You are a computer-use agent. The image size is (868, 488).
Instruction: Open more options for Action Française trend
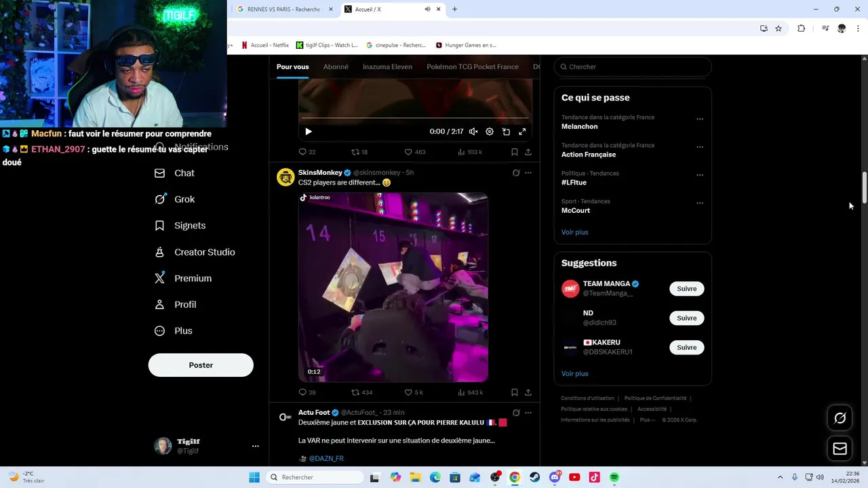click(700, 147)
